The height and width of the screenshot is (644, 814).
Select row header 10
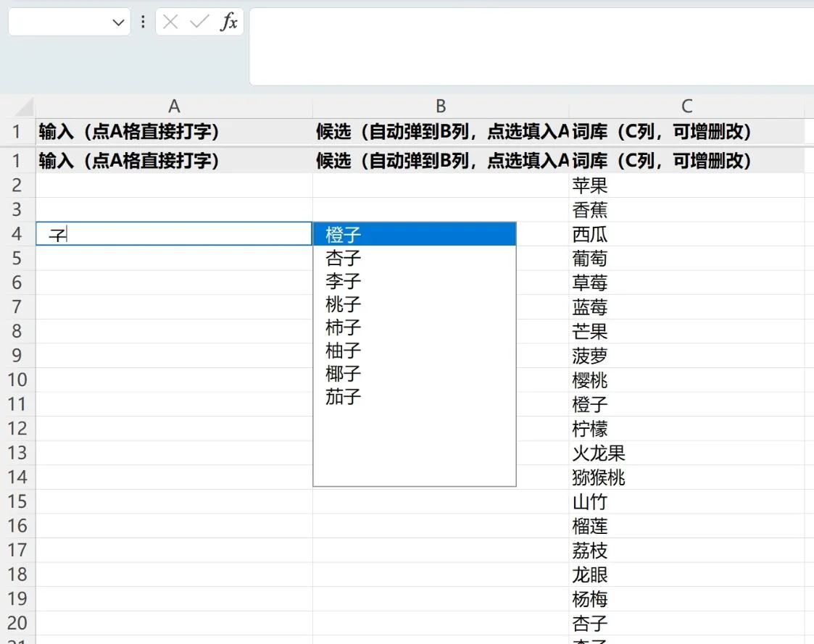17,380
